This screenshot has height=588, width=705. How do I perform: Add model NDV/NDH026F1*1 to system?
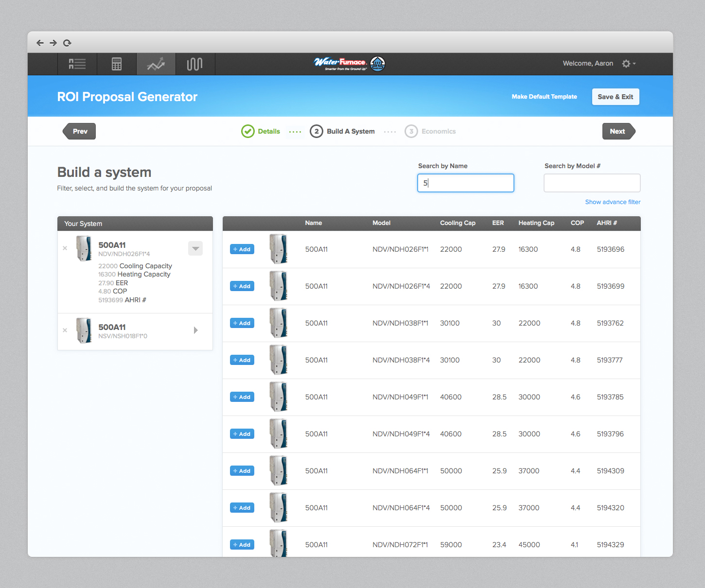(x=242, y=249)
